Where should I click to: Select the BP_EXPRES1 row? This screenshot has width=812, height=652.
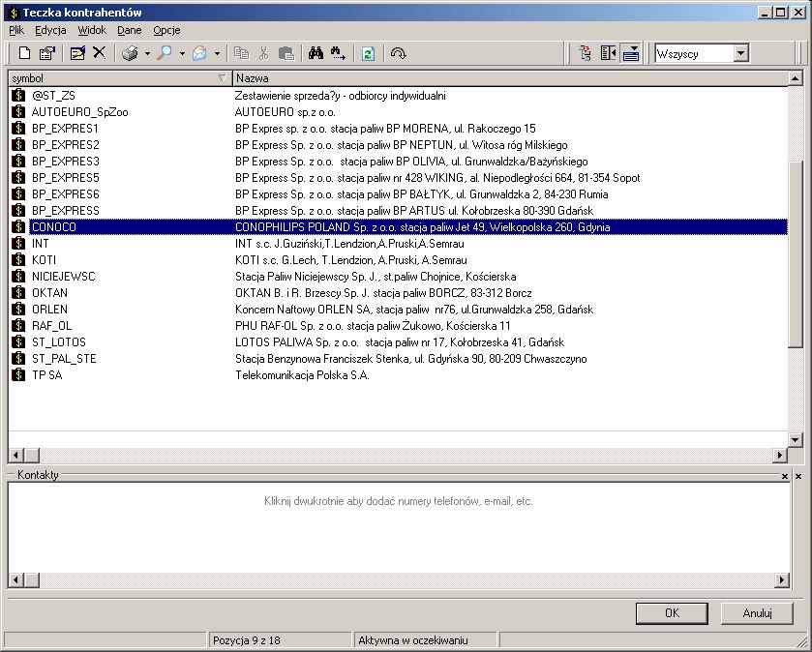point(398,129)
